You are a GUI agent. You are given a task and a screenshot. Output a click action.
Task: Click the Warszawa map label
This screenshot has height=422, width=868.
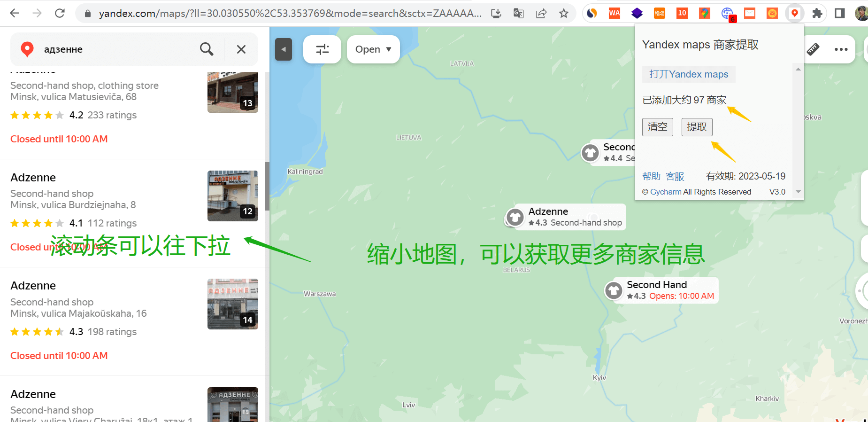coord(320,294)
